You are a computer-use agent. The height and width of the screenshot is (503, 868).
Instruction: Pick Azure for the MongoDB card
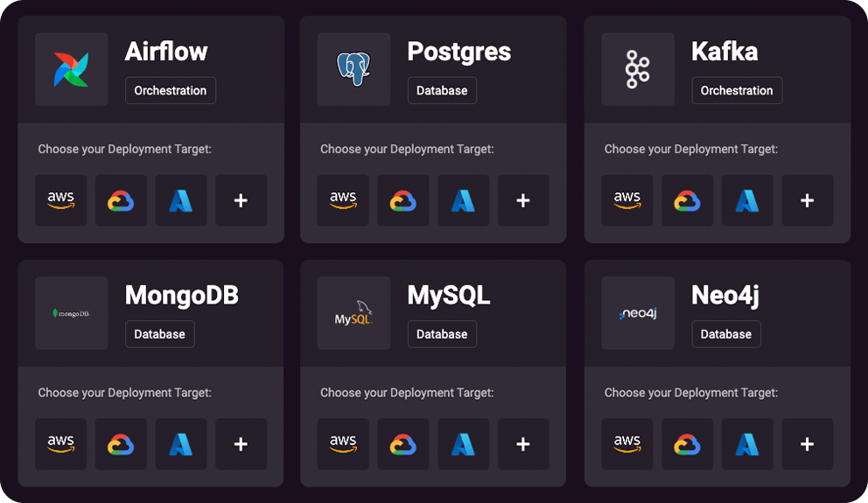[x=181, y=444]
